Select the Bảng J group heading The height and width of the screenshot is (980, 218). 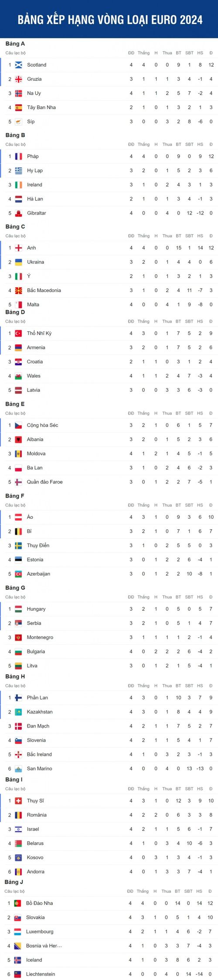click(14, 882)
